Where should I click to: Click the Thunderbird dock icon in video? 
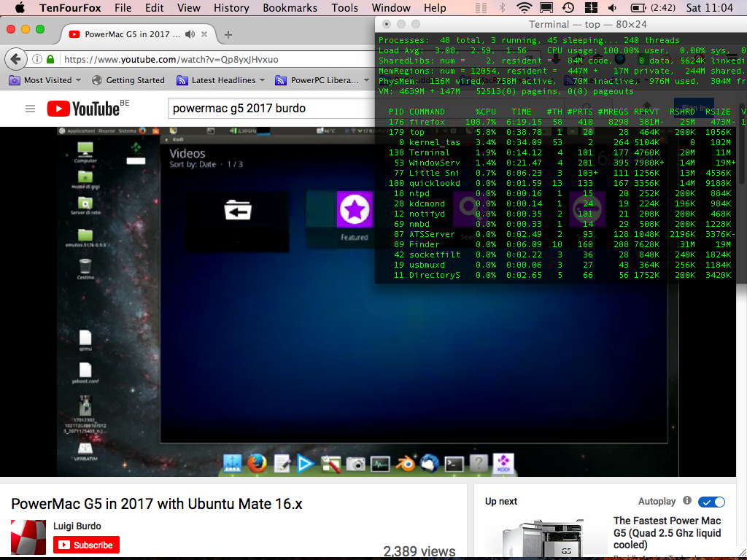pyautogui.click(x=429, y=463)
